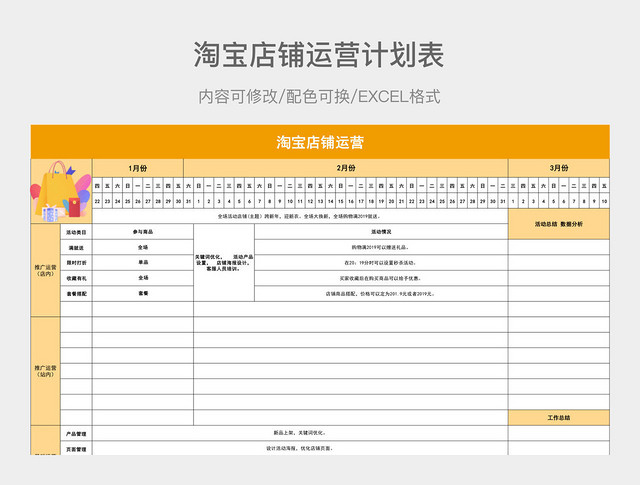Select the 店铺商品搭配 pricing description cell

[381, 294]
